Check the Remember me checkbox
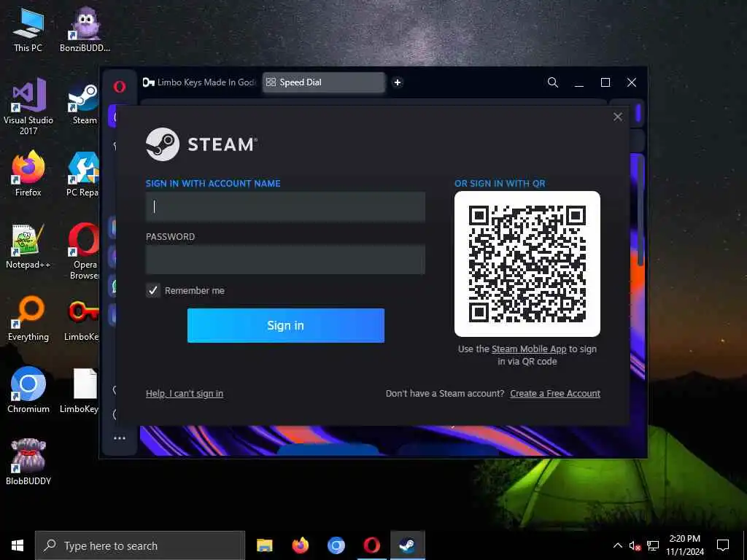The height and width of the screenshot is (560, 747). pyautogui.click(x=153, y=290)
